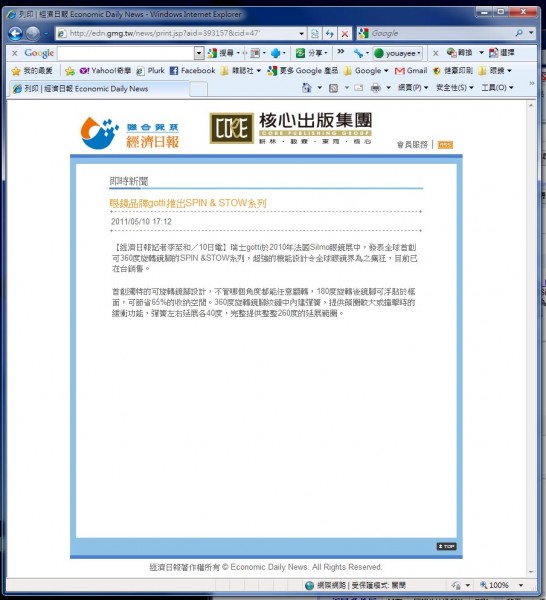Click the 會員服務 link
The height and width of the screenshot is (600, 546).
(x=412, y=145)
